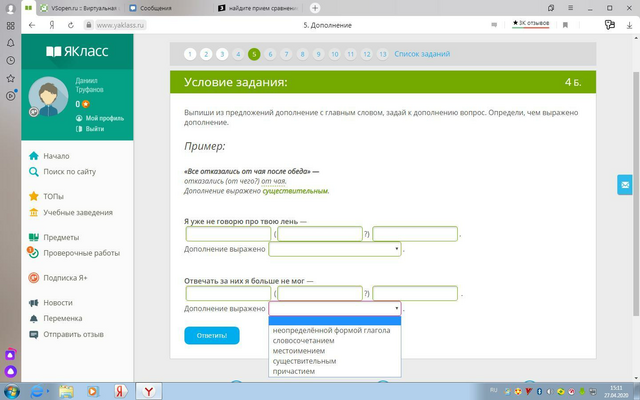Open notifications bell in browser sidebar
Image resolution: width=640 pixels, height=400 pixels.
[11, 43]
